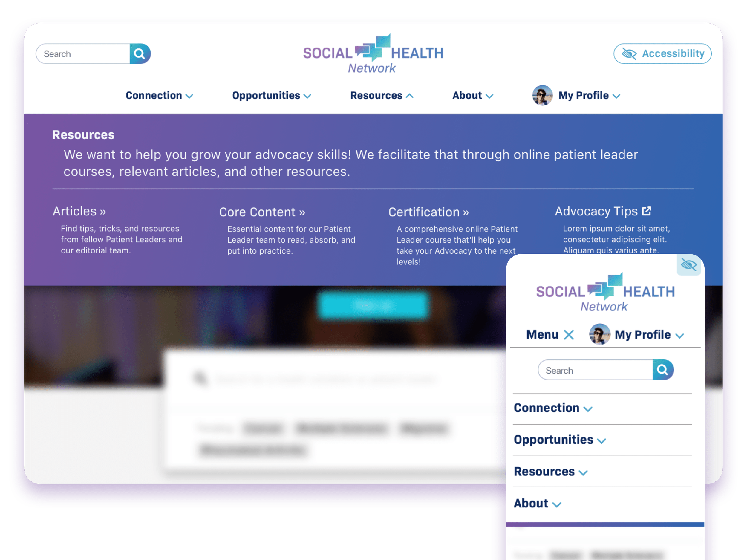This screenshot has height=560, width=747.
Task: Expand Opportunities chevron in mobile menu
Action: [x=601, y=441]
